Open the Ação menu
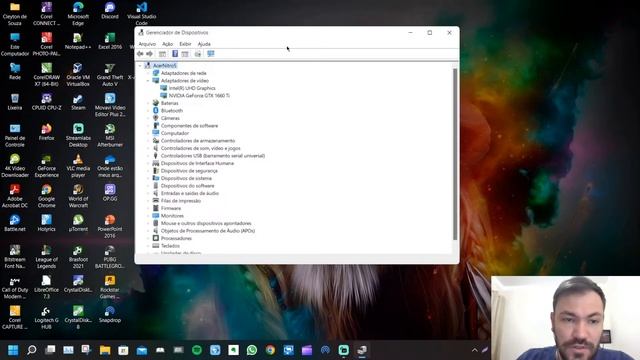 click(167, 44)
